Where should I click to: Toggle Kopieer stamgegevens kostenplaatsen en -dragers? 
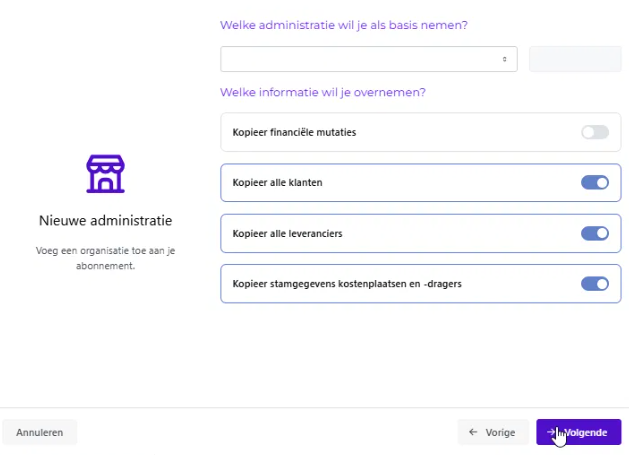pos(595,284)
